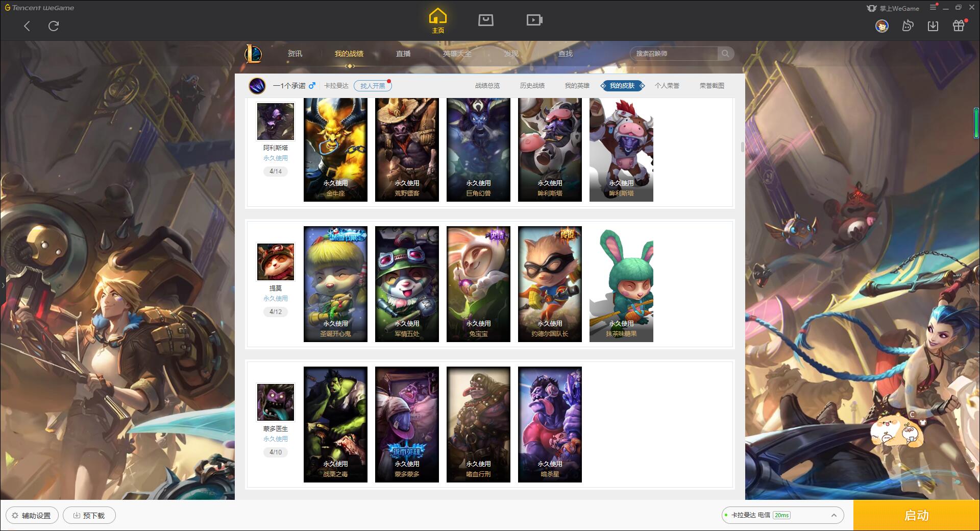The width and height of the screenshot is (980, 531).
Task: Click the search magnifier button
Action: [725, 54]
